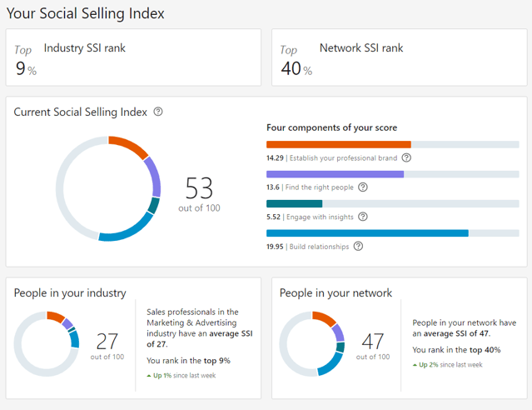532x410 pixels.
Task: Open the Network SSI rank card
Action: point(399,57)
